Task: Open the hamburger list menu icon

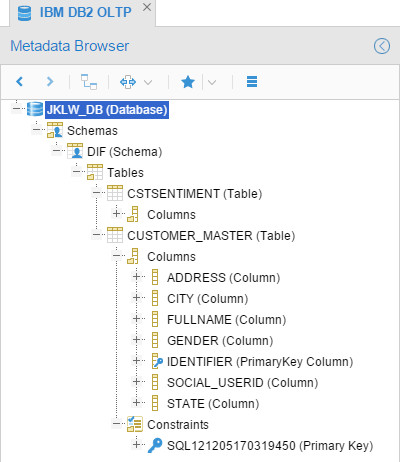Action: tap(252, 81)
